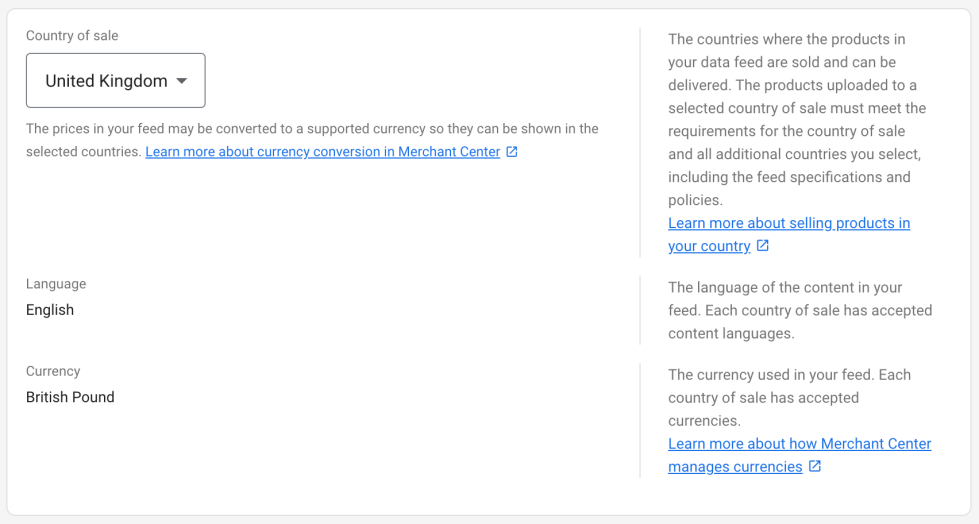Click the helper text about converted feed prices
This screenshot has height=524, width=979.
(x=312, y=129)
